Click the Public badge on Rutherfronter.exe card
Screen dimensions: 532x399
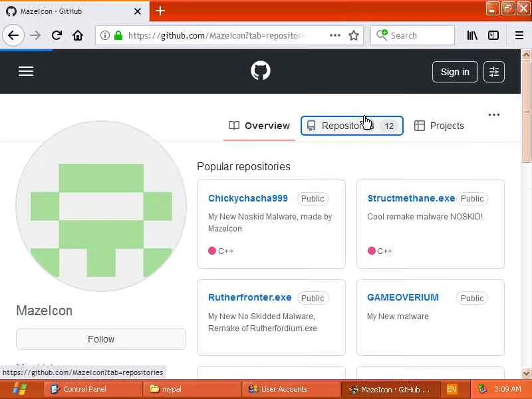point(313,298)
